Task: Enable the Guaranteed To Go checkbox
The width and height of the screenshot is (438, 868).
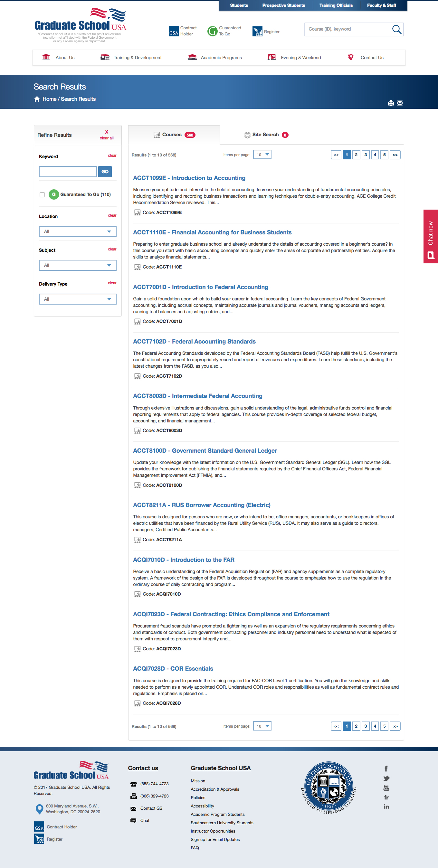Action: pyautogui.click(x=42, y=195)
